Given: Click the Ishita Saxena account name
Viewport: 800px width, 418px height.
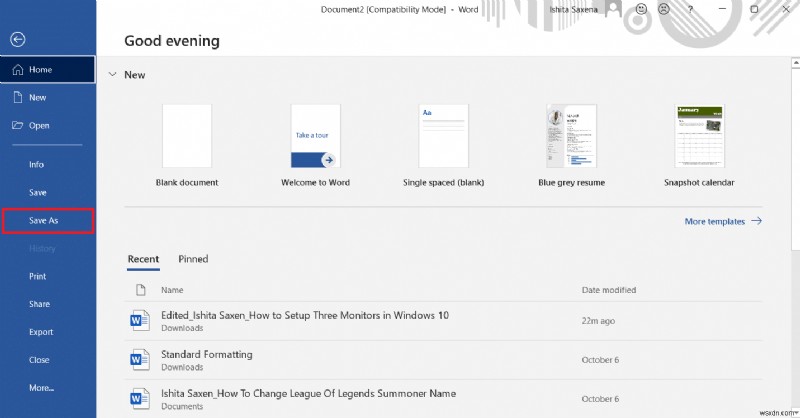Looking at the screenshot, I should [x=573, y=9].
